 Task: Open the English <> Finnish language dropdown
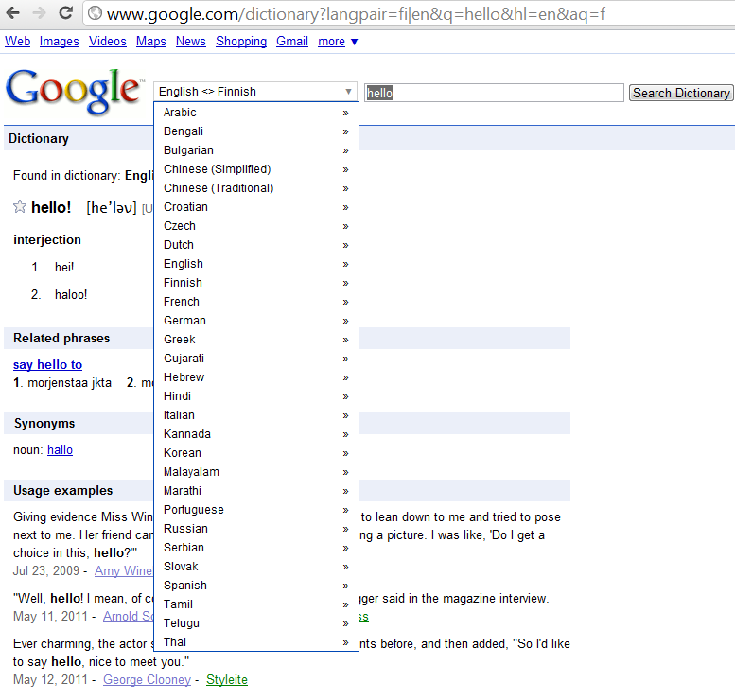tap(255, 92)
